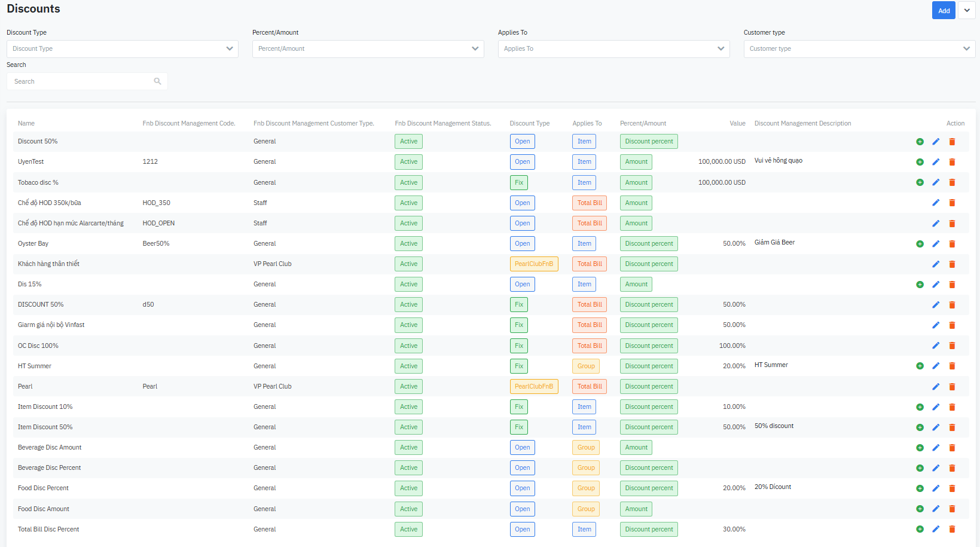Click the Search input field
Viewport: 980px width, 547px height.
click(x=81, y=81)
